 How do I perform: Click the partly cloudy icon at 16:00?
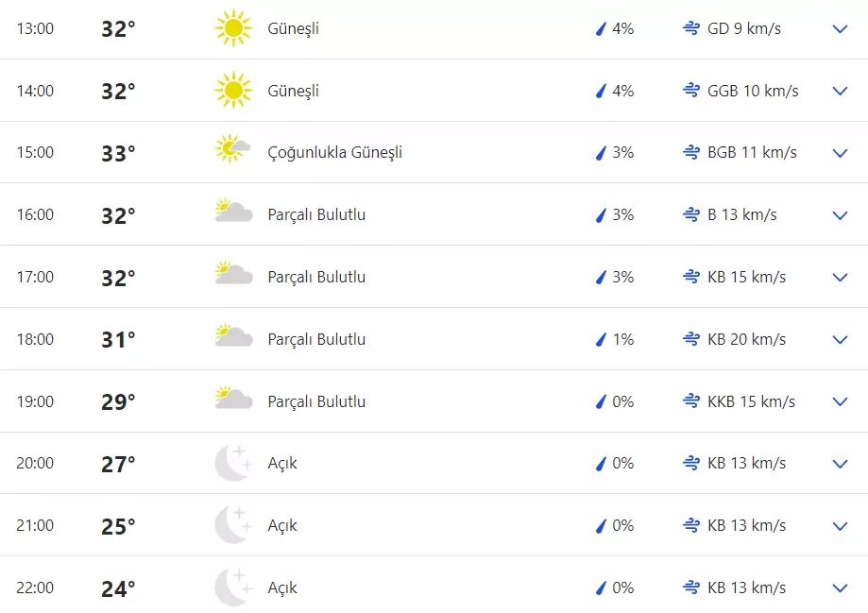click(232, 212)
